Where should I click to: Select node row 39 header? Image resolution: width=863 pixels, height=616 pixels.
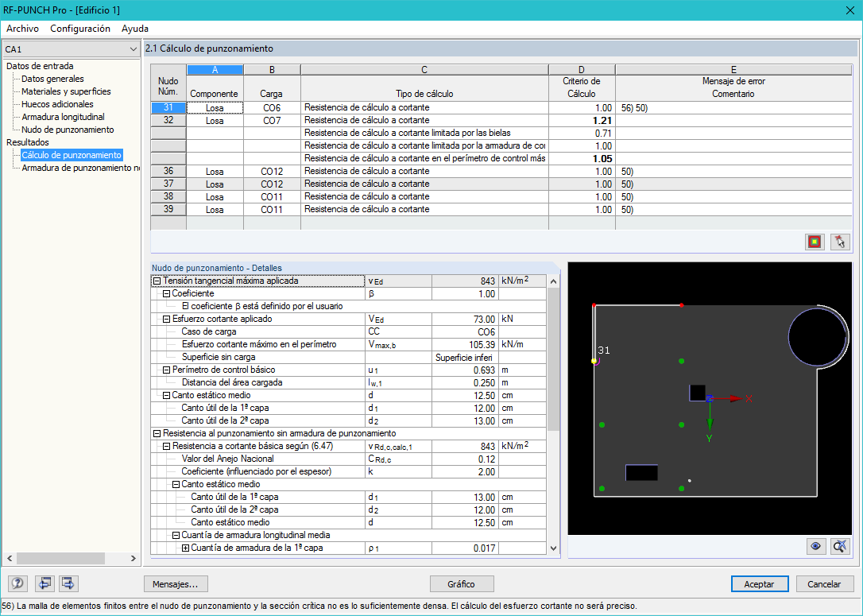(x=168, y=209)
